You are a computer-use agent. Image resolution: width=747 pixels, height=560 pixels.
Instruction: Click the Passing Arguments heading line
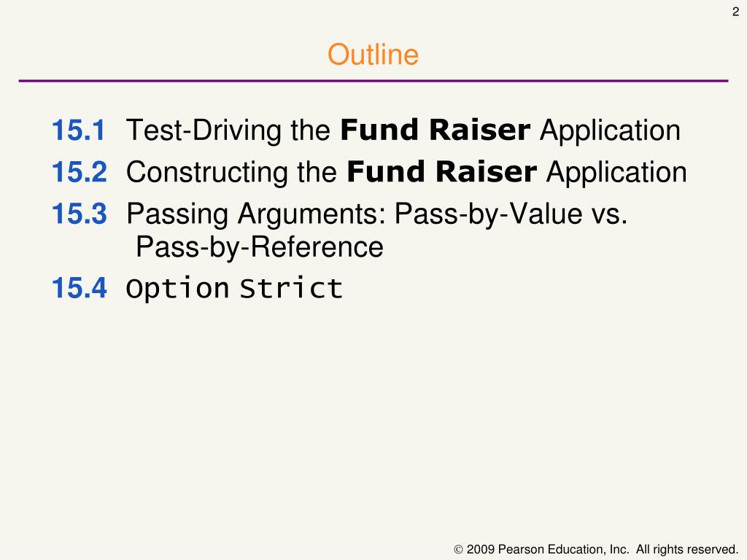tap(377, 214)
